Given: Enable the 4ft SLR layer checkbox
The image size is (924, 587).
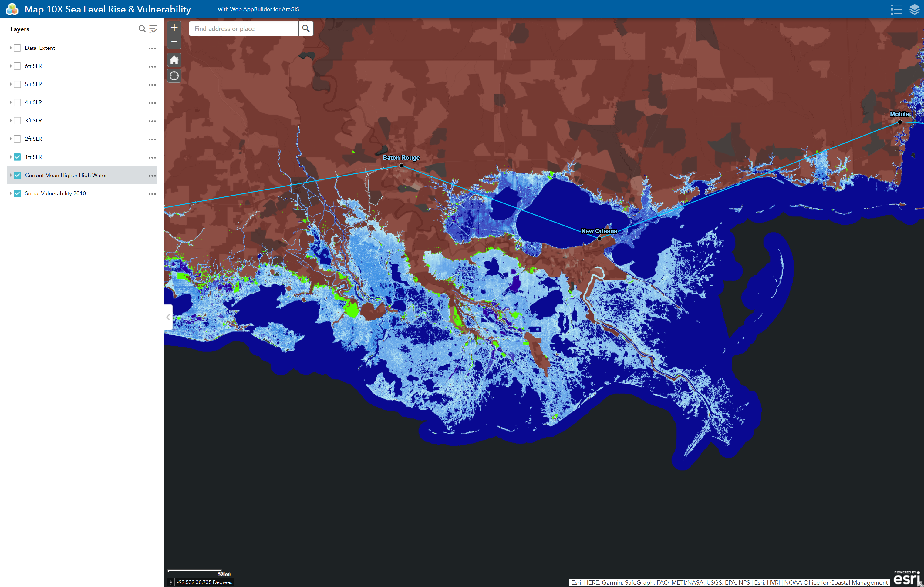Looking at the screenshot, I should tap(17, 102).
